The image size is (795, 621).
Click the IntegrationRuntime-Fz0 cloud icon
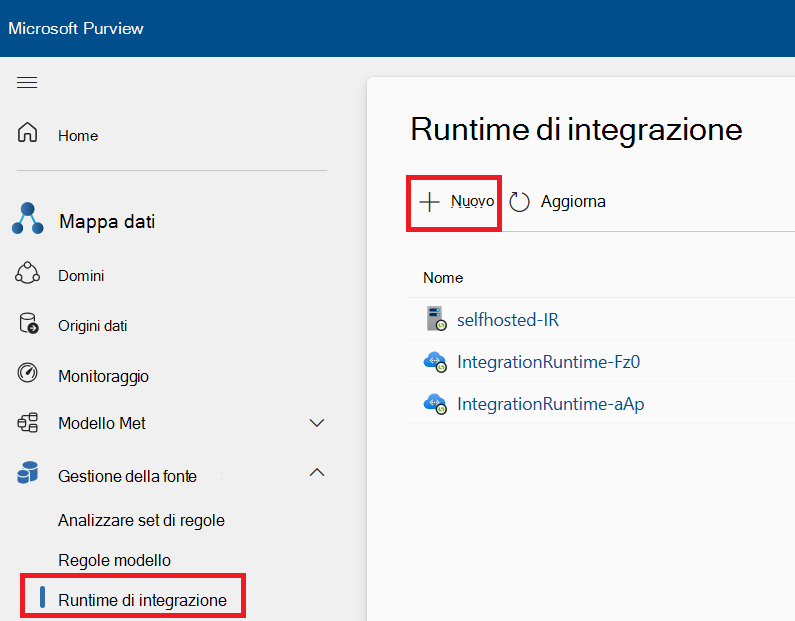click(x=435, y=362)
